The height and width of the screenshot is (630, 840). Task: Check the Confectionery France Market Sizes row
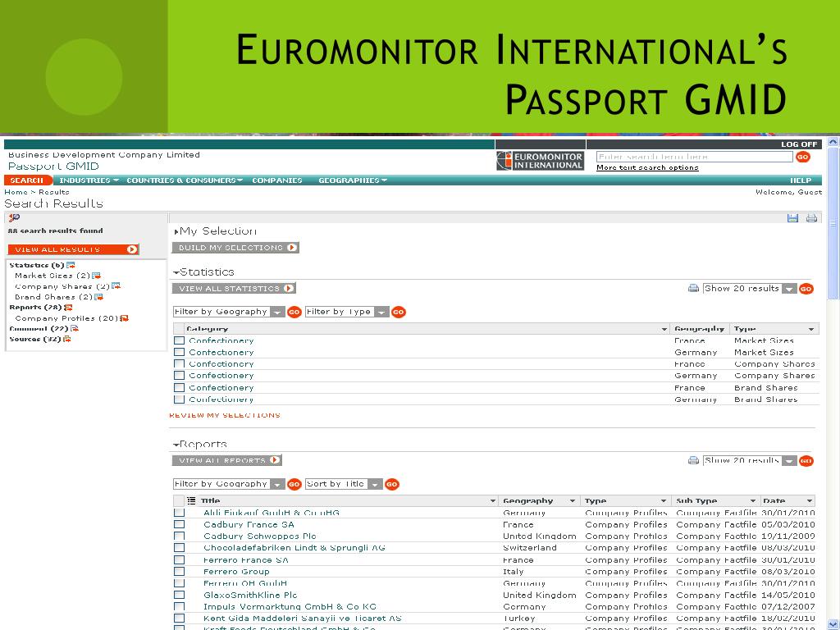(x=179, y=340)
